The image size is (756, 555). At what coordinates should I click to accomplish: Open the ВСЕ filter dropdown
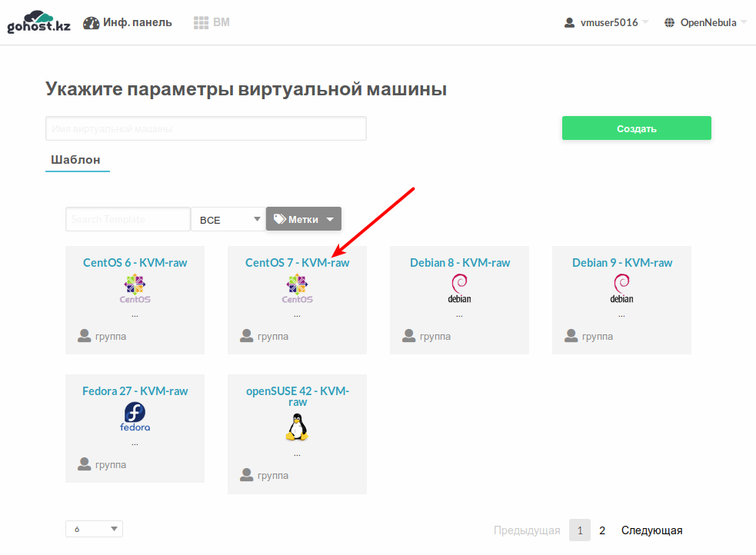click(x=228, y=219)
